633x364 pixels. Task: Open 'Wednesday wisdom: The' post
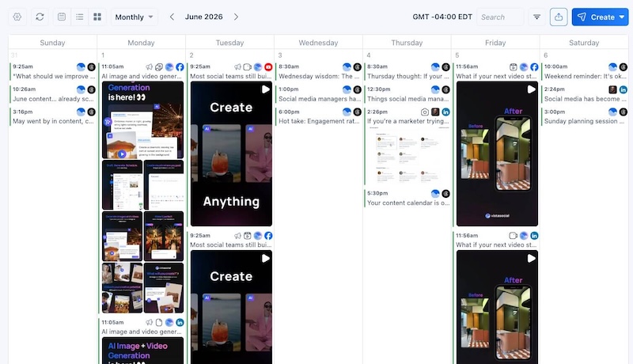click(319, 76)
